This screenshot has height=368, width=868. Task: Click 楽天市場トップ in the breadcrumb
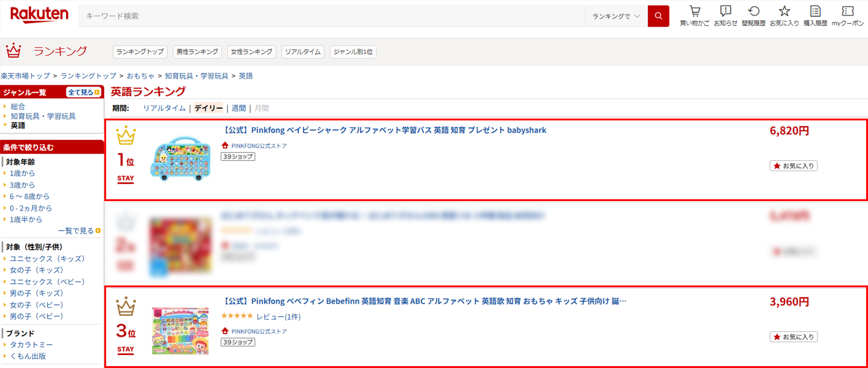(x=26, y=76)
